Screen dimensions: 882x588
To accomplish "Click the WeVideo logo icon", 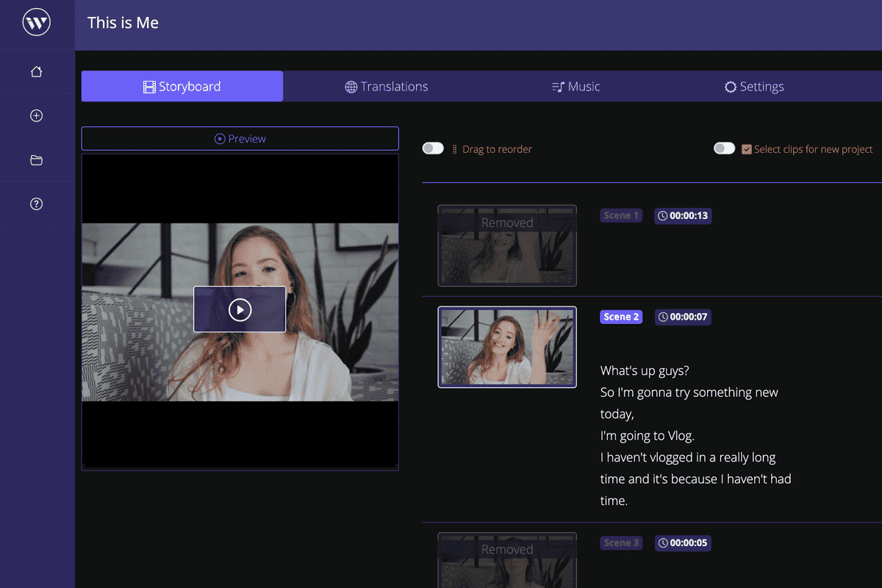I will click(37, 22).
